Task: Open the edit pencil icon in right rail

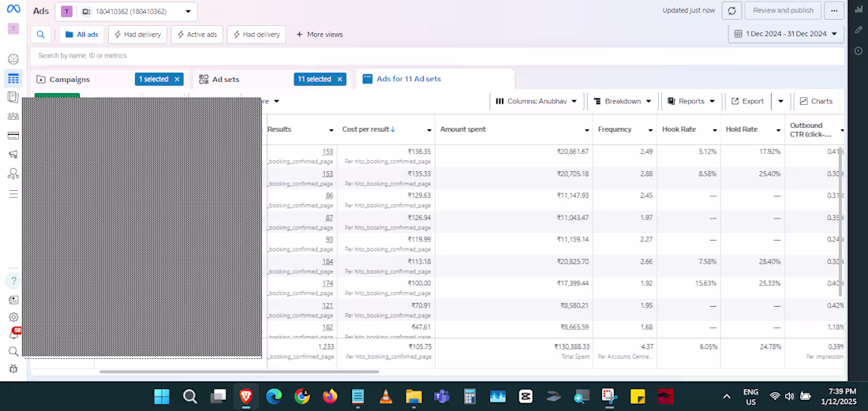Action: (x=859, y=30)
